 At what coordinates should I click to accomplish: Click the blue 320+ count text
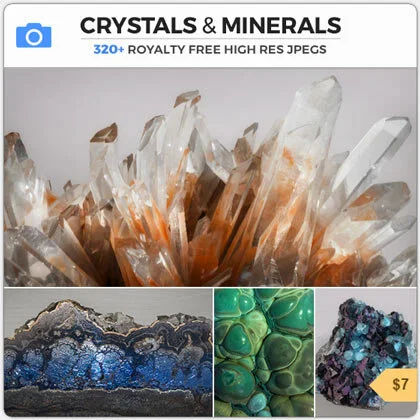(x=109, y=50)
